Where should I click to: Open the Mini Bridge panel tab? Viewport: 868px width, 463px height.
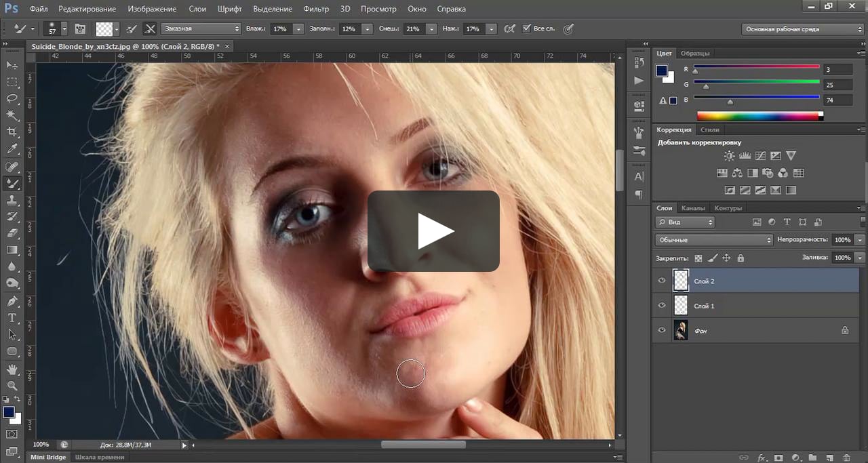[x=48, y=458]
